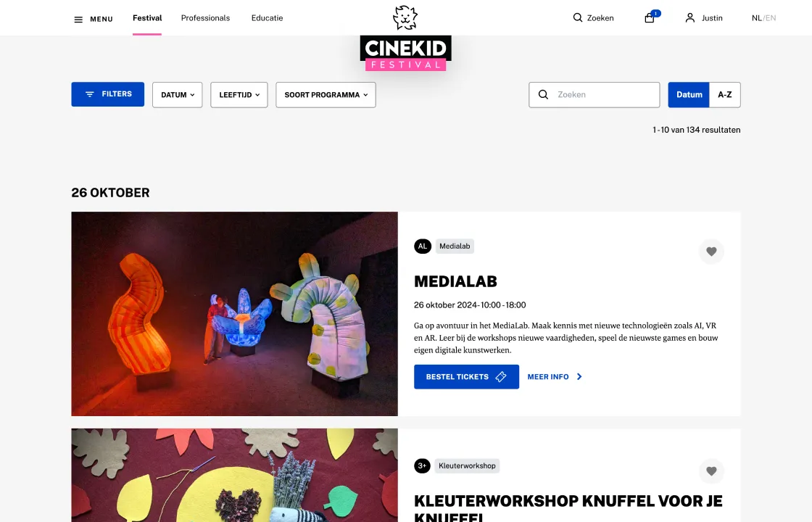Click the 3+ age badge icon
Image resolution: width=812 pixels, height=522 pixels.
[x=422, y=465]
